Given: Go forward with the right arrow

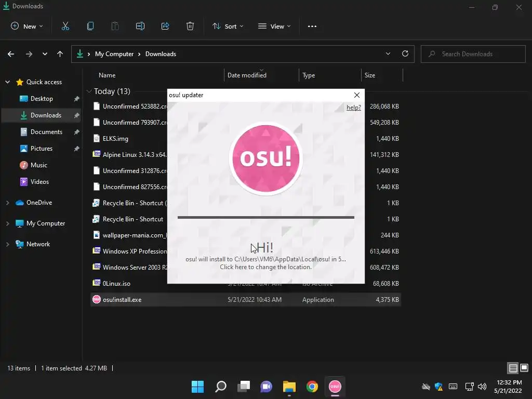Looking at the screenshot, I should (29, 54).
